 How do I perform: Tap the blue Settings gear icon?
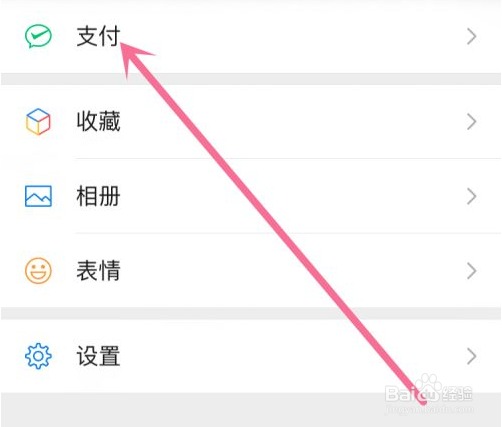[x=38, y=356]
